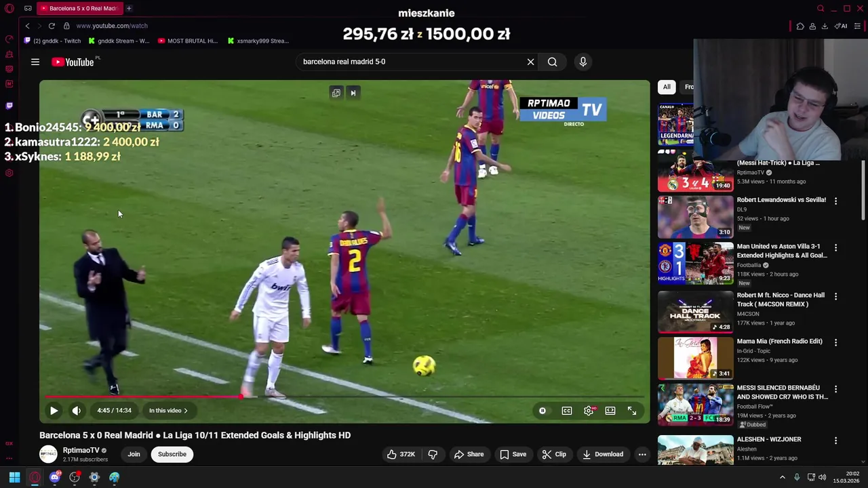Viewport: 868px width, 488px height.
Task: Open options for Man United vs Aston Villa
Action: coord(835,247)
